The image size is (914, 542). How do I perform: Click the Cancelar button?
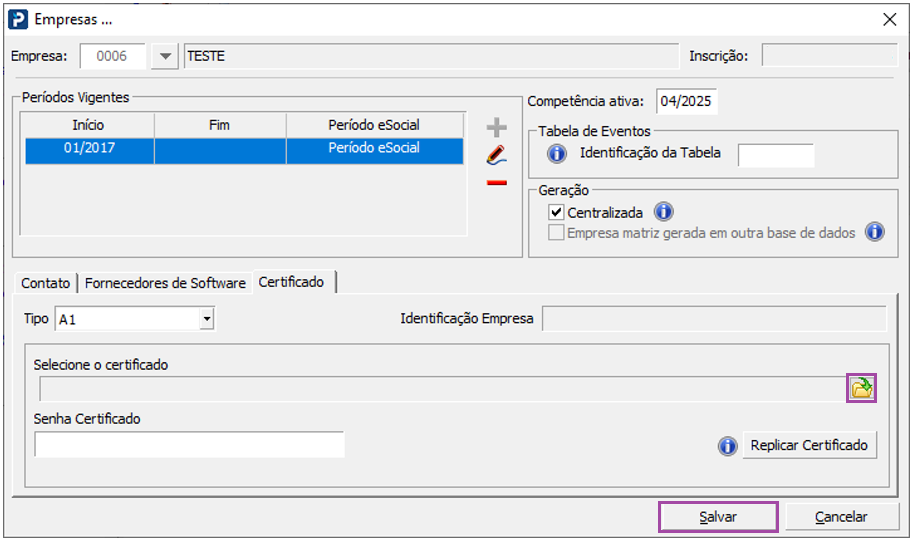coord(840,517)
